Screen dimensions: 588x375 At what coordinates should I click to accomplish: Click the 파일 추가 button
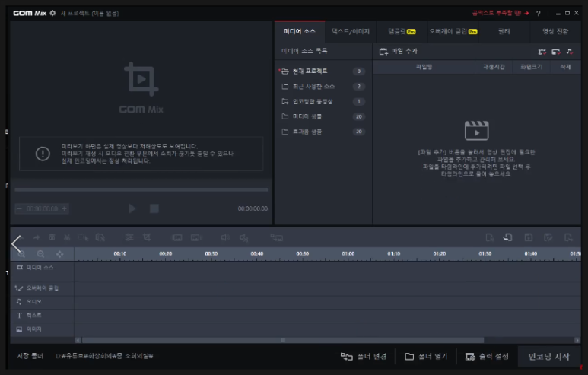399,52
